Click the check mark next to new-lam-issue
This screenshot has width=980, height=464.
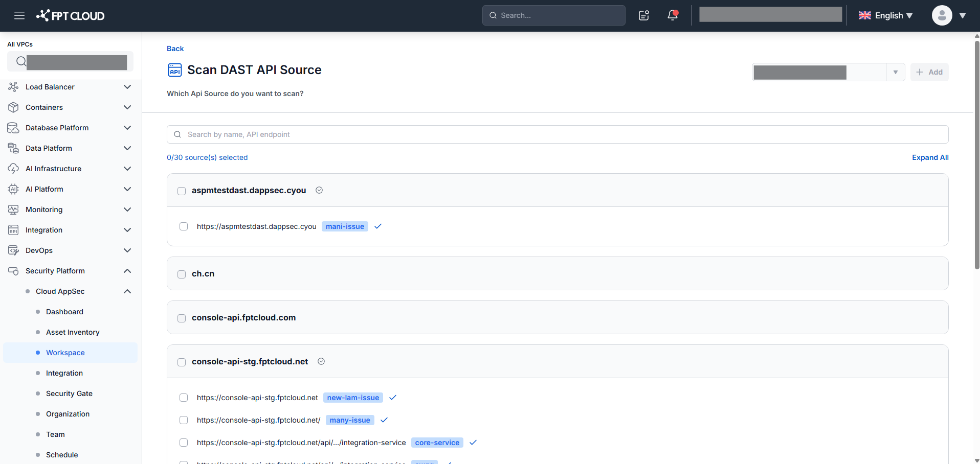pos(393,398)
